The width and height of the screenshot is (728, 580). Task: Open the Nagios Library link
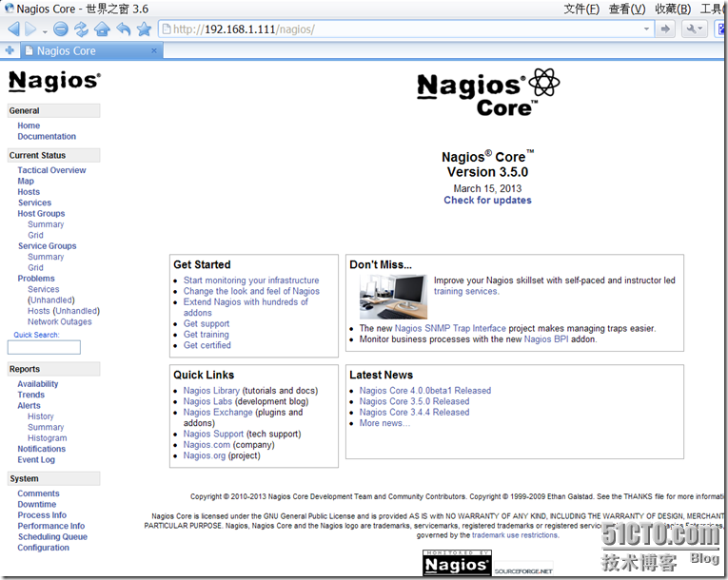coord(211,391)
